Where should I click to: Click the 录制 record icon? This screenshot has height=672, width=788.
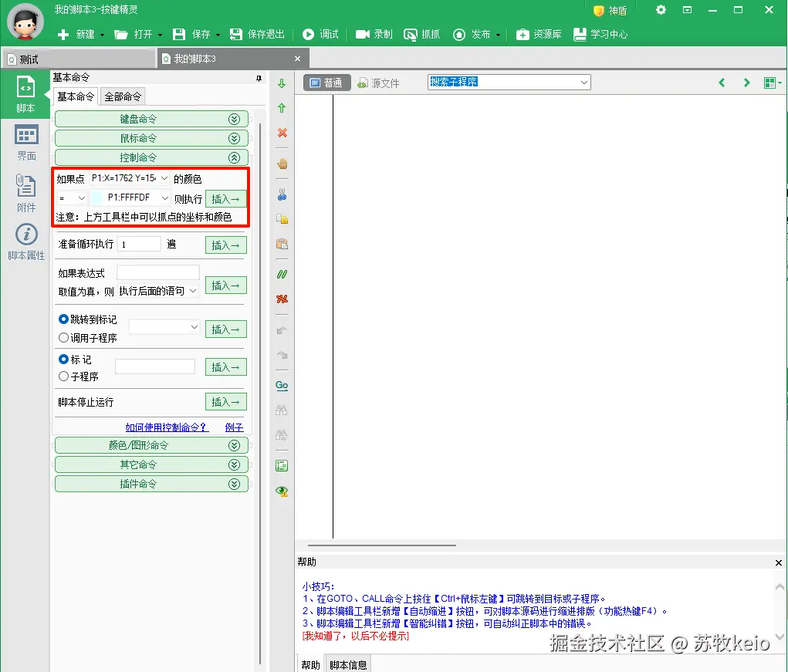[x=362, y=34]
